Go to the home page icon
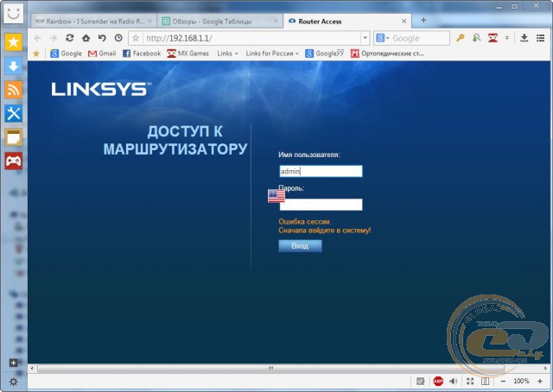This screenshot has width=553, height=392. point(86,38)
